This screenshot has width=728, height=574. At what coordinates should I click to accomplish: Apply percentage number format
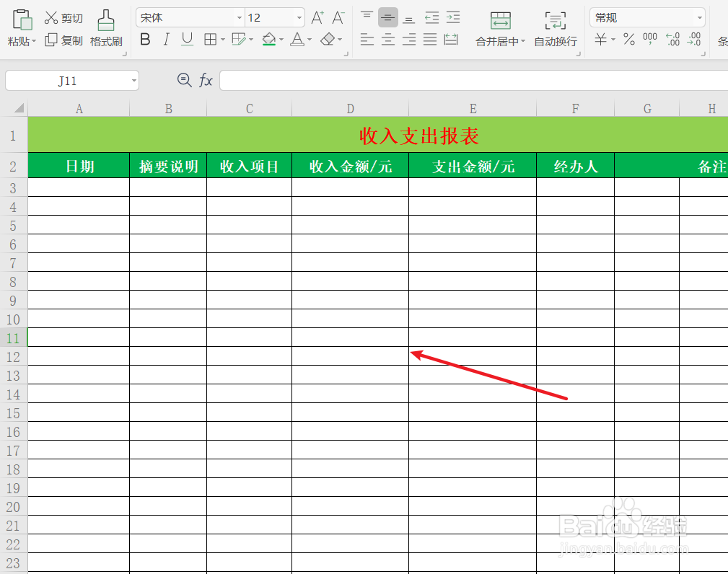click(628, 40)
